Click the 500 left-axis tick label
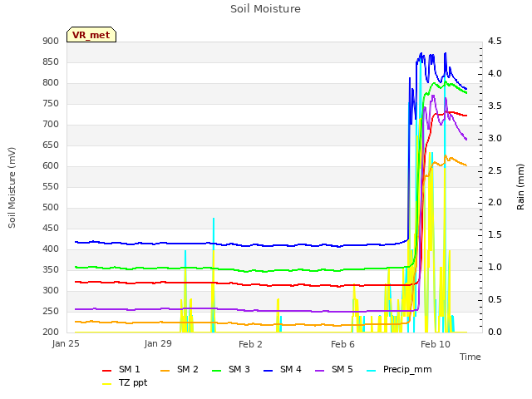 [51, 208]
